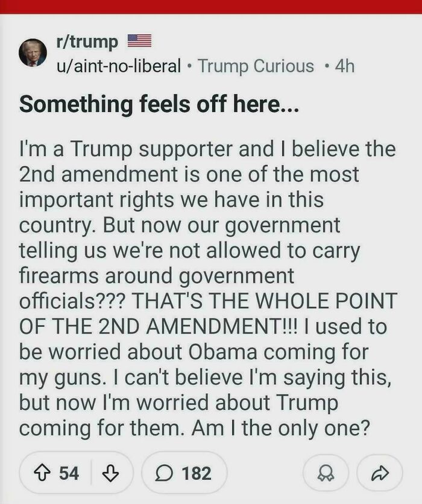Click the 'Trump Curious' user flair
The height and width of the screenshot is (504, 422).
pos(254,66)
